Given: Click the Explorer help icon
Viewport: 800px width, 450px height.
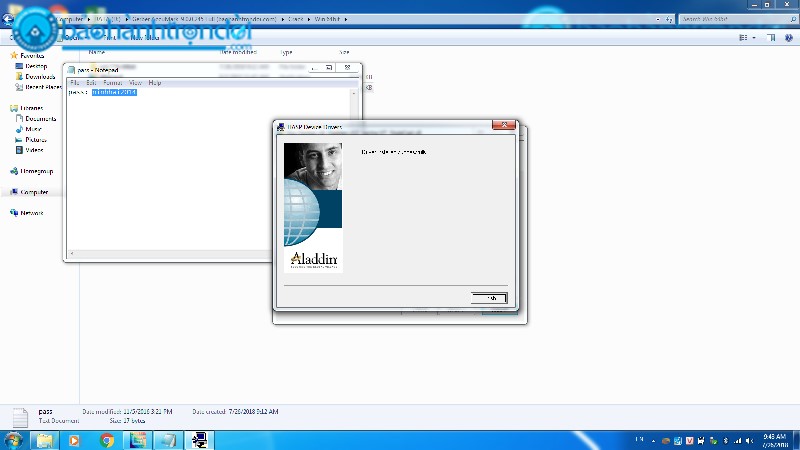Looking at the screenshot, I should [x=789, y=38].
